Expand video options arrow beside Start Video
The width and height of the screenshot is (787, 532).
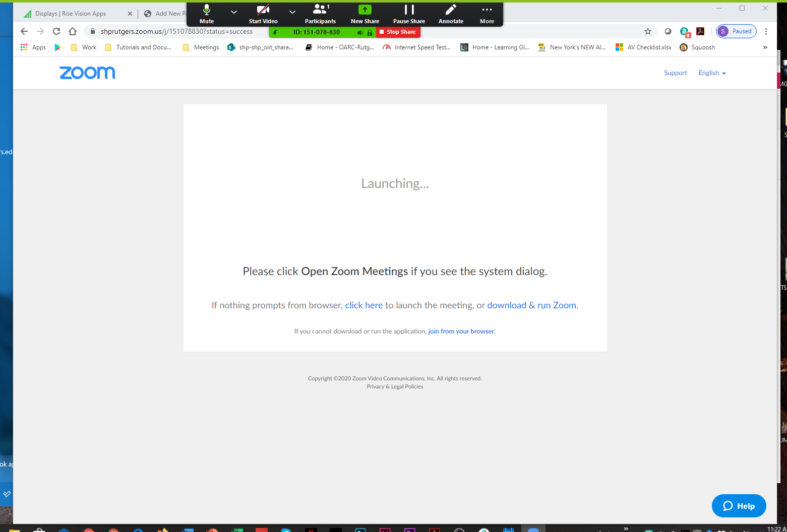292,12
